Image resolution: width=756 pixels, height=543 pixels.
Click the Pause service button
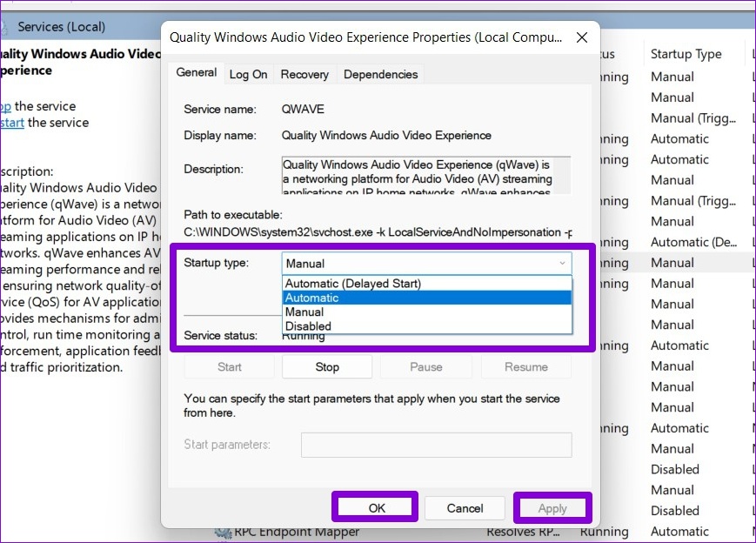(x=426, y=367)
